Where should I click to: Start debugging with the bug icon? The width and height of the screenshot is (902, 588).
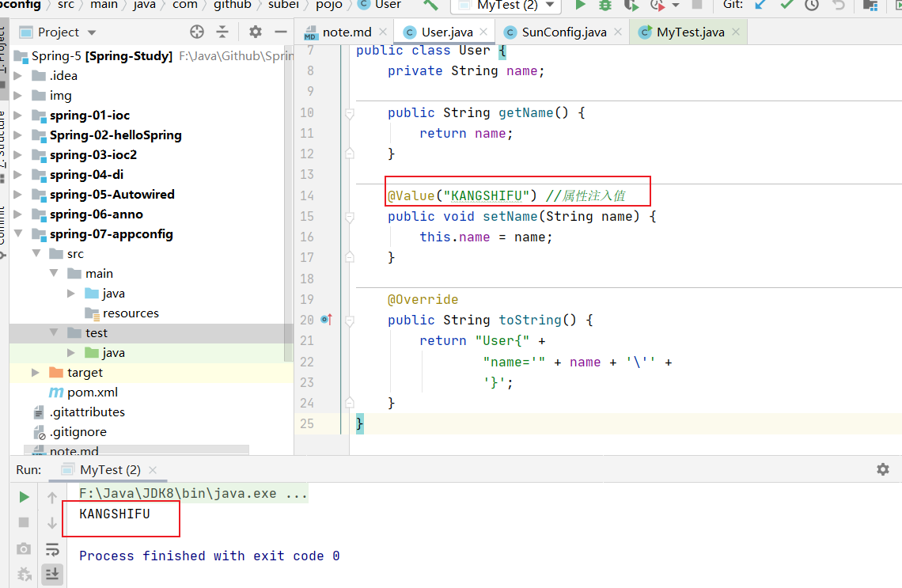pos(605,6)
